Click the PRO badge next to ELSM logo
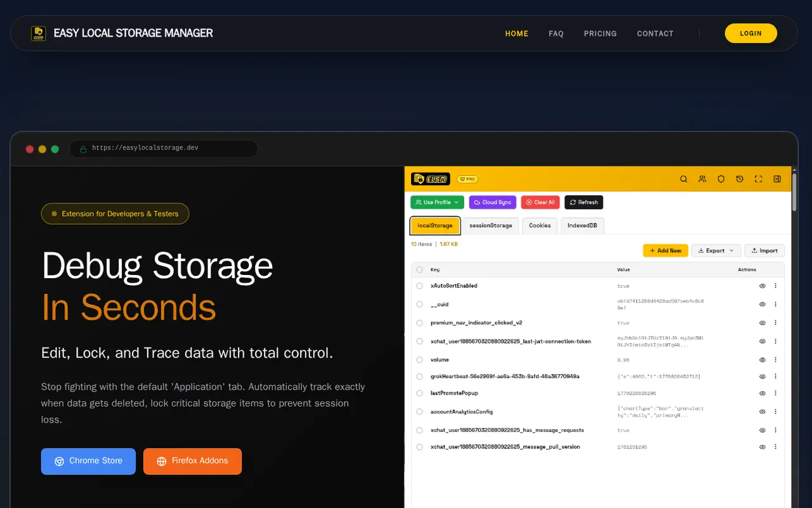The image size is (812, 508). [x=467, y=179]
